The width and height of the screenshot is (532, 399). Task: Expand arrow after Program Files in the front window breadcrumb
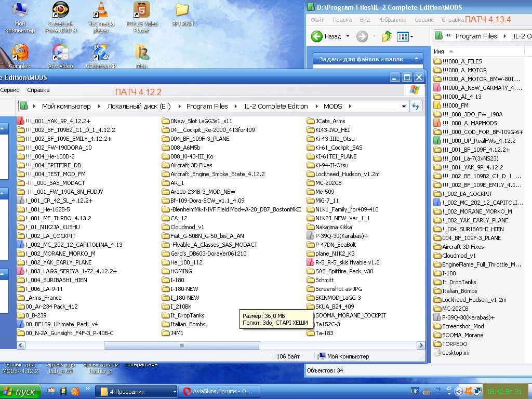coord(236,106)
